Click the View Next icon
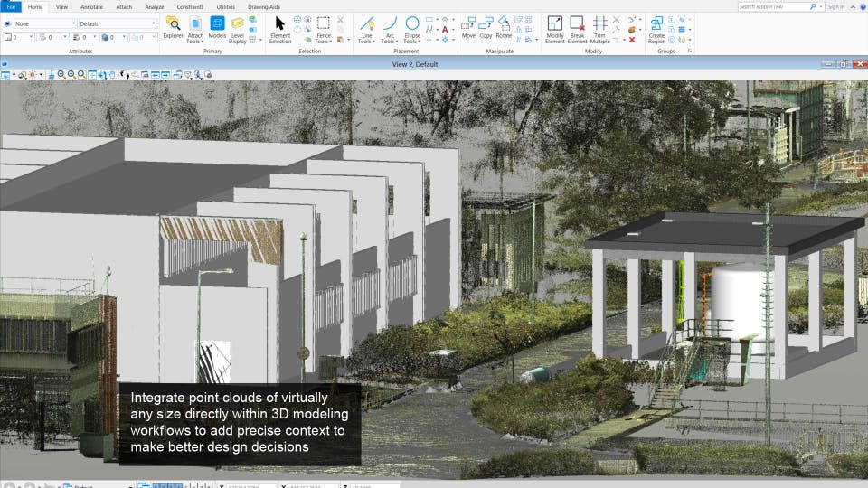Viewport: 868px width, 488px height. click(165, 75)
